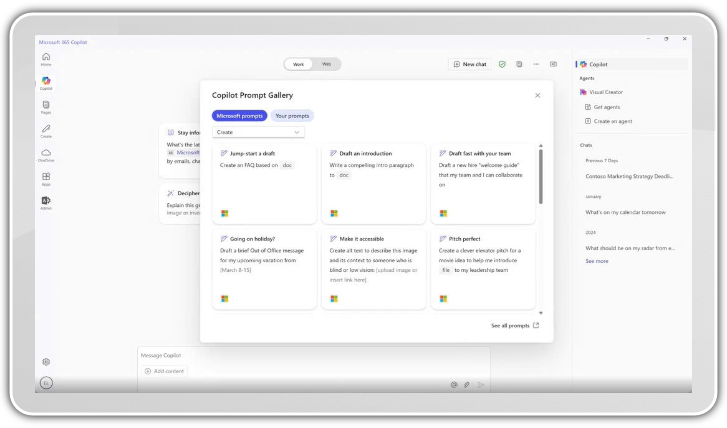Click the Pages icon in sidebar

point(46,106)
